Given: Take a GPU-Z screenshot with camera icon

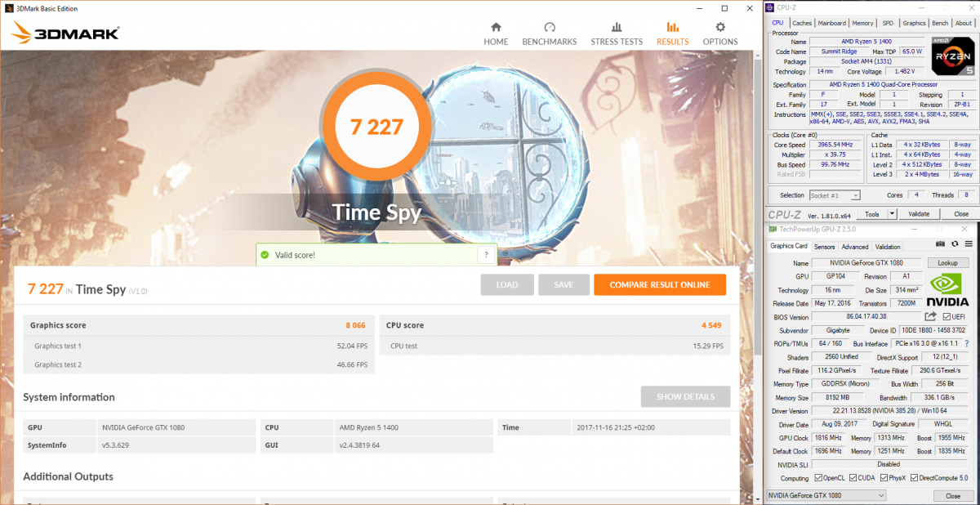Looking at the screenshot, I should coord(941,244).
